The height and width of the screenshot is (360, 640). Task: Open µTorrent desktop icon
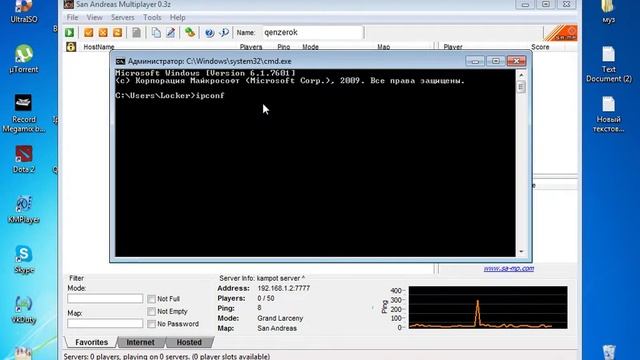[x=24, y=59]
